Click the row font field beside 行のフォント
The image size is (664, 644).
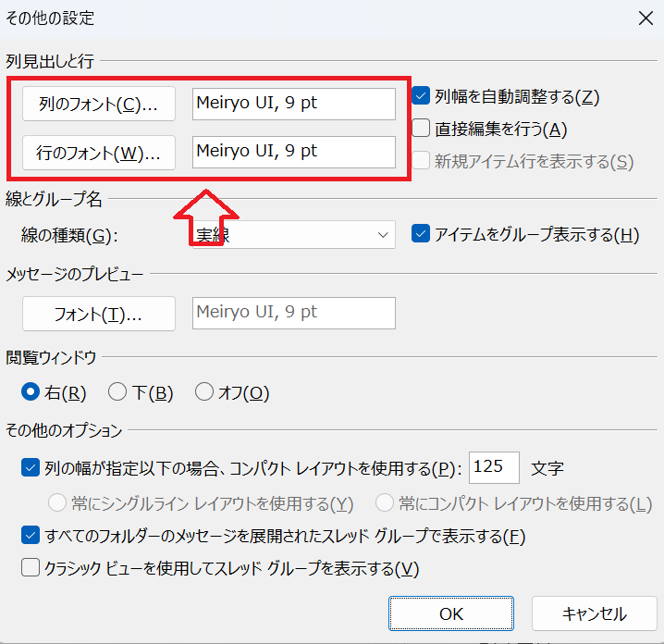[294, 152]
